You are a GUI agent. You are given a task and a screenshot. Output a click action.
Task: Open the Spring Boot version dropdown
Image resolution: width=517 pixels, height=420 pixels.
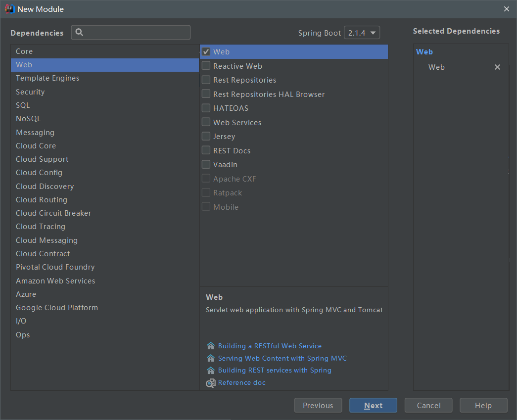pyautogui.click(x=362, y=33)
